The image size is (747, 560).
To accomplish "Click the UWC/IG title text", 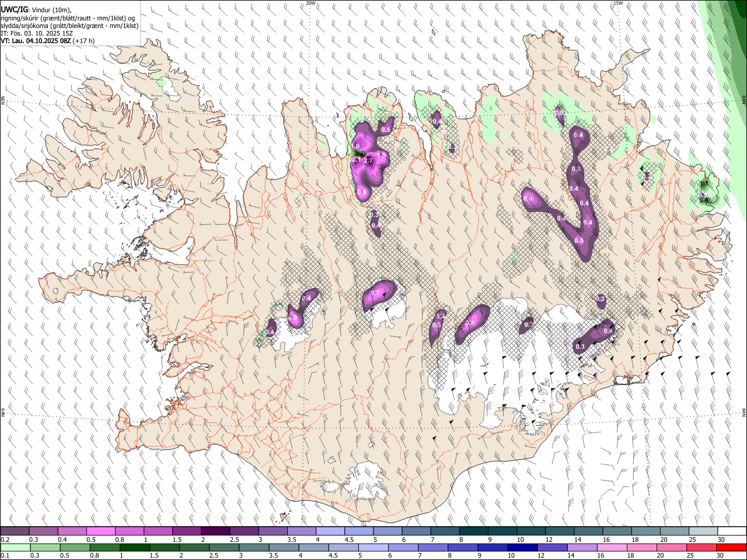I will [x=14, y=10].
